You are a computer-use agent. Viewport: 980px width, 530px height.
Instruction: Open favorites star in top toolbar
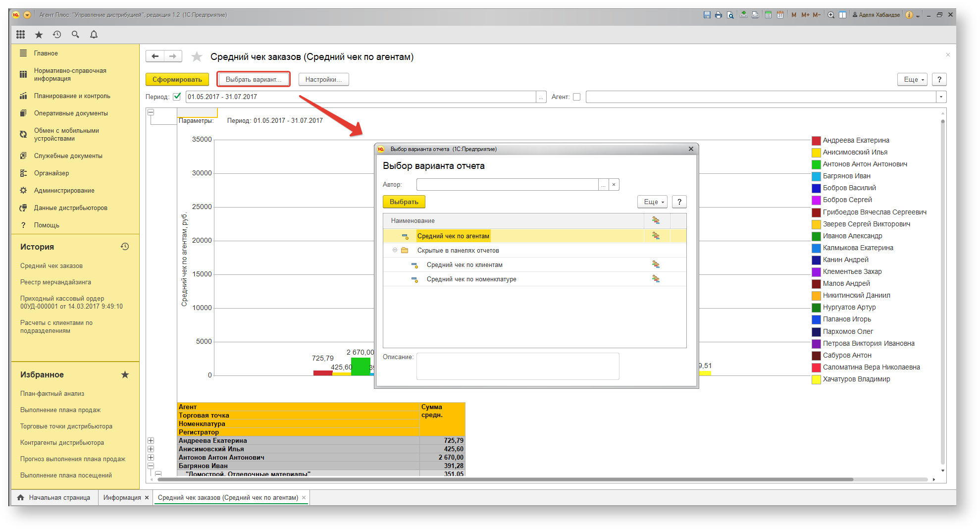[39, 34]
